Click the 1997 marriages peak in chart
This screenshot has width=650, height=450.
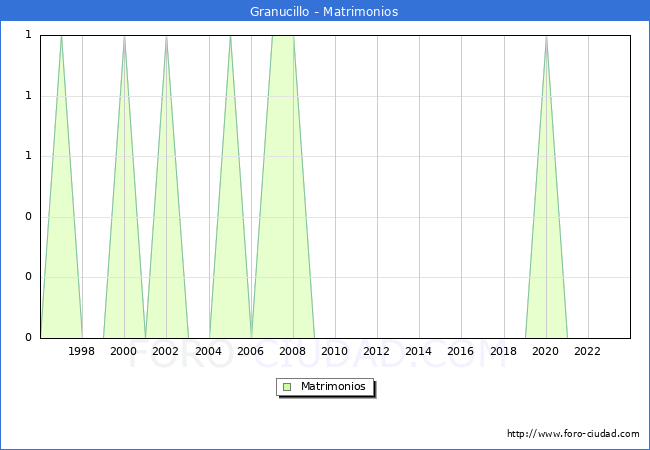point(61,37)
